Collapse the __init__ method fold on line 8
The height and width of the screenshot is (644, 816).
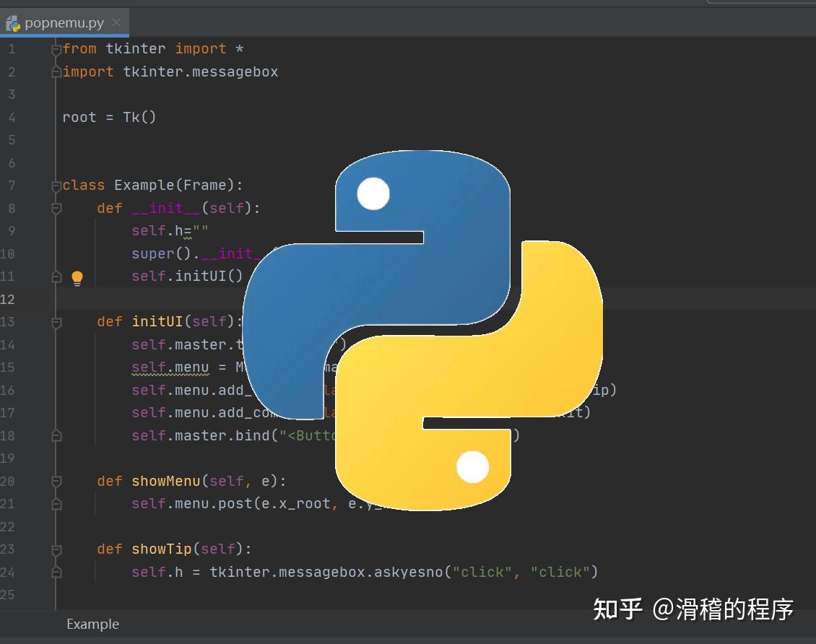pyautogui.click(x=56, y=209)
